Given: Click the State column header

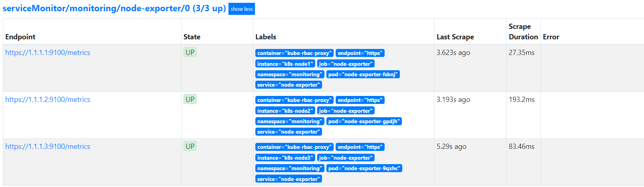Looking at the screenshot, I should (x=192, y=37).
